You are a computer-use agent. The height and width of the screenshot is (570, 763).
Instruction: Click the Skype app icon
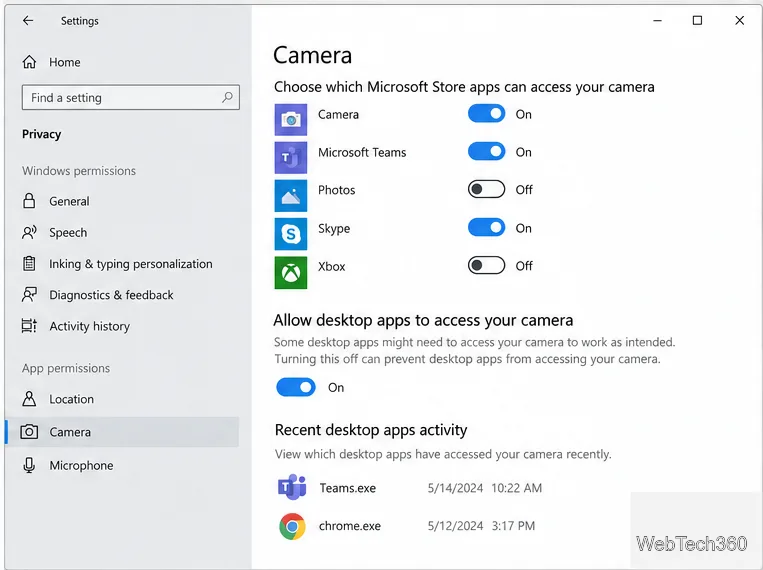(x=291, y=234)
